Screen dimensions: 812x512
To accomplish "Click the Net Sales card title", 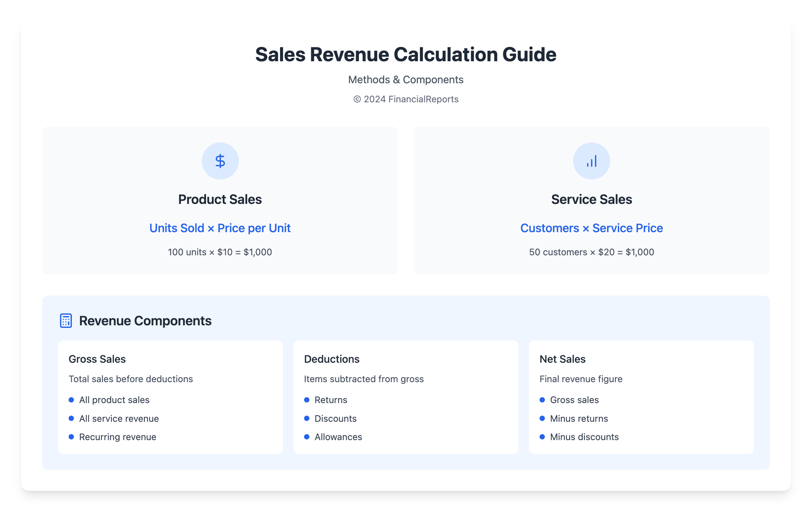I will 562,359.
